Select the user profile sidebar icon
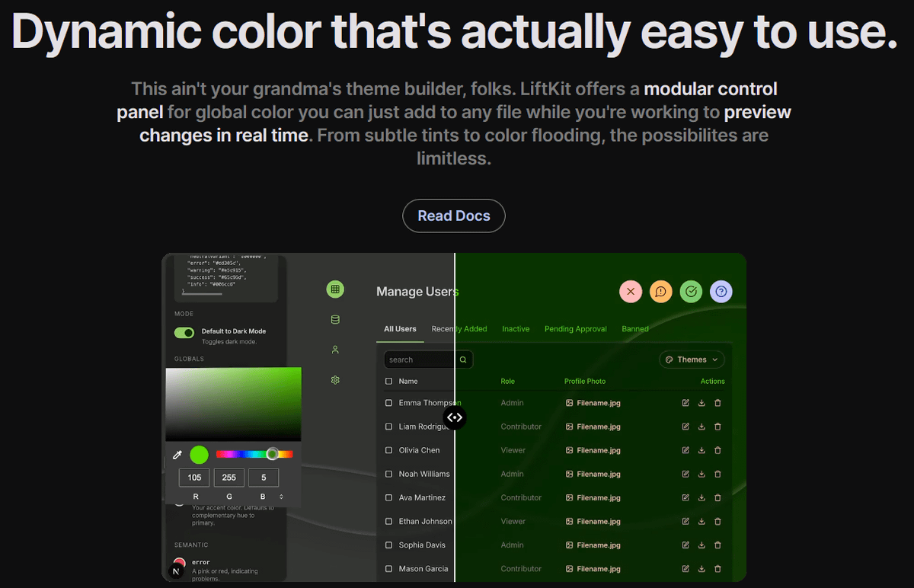The height and width of the screenshot is (588, 914). [x=335, y=350]
